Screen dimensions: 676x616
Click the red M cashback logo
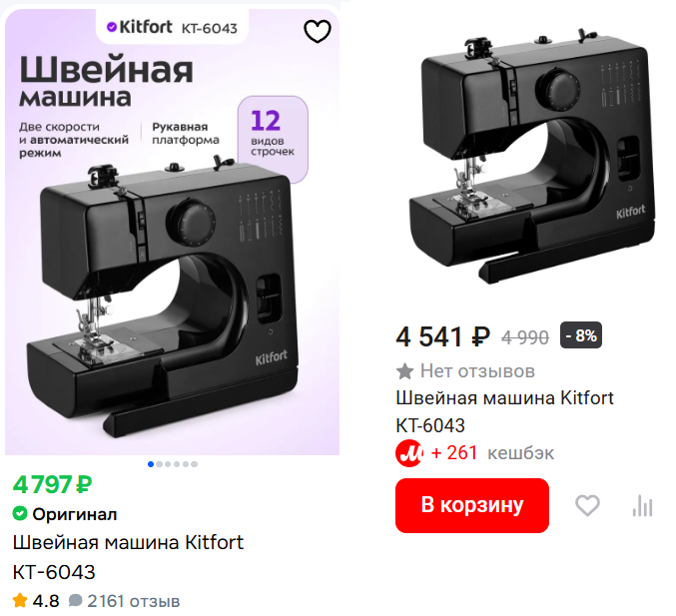pyautogui.click(x=408, y=453)
